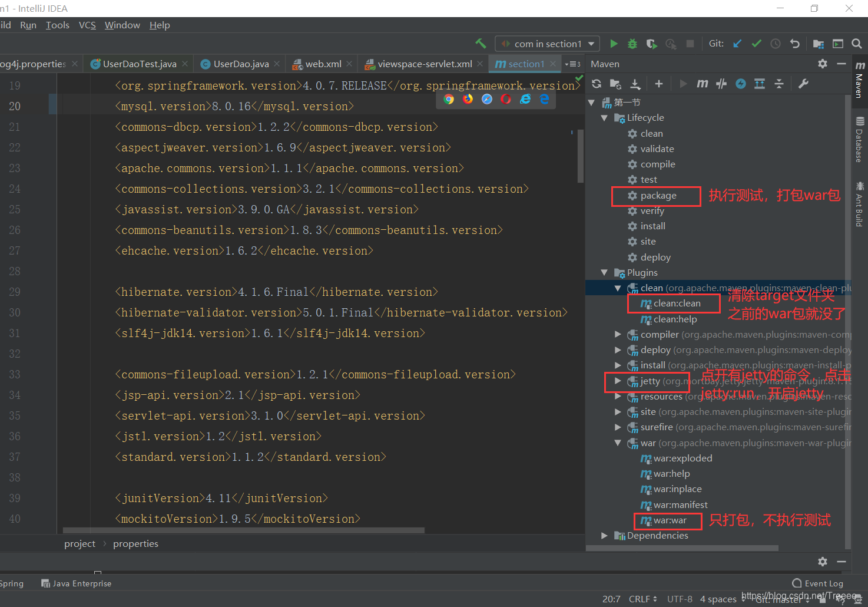Screen dimensions: 868x607
Task: Expand the compiler plugin node
Action: 618,334
